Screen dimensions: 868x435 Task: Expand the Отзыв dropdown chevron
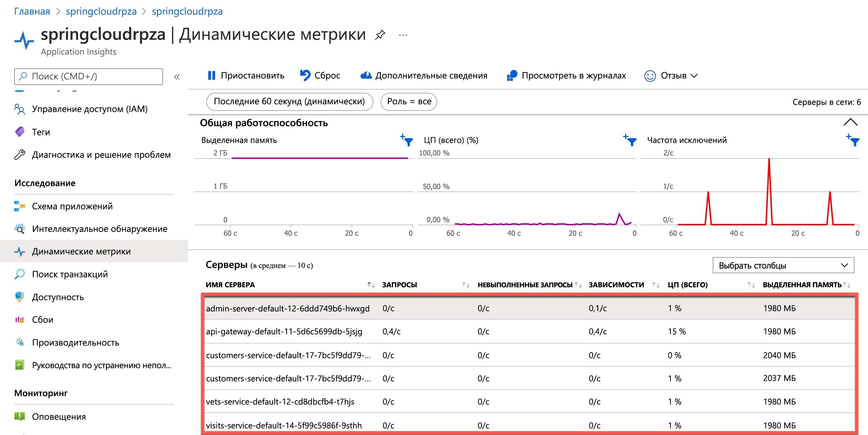pos(694,76)
